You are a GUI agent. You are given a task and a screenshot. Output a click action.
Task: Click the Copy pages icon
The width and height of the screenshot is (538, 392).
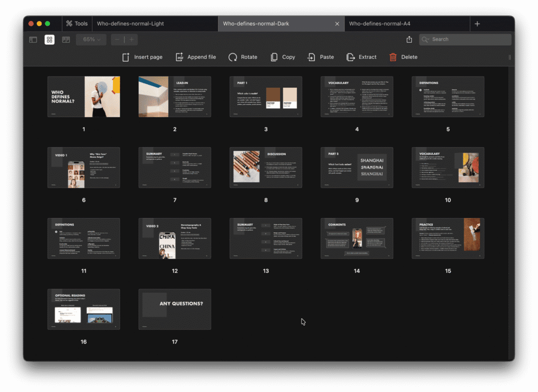[x=274, y=57]
